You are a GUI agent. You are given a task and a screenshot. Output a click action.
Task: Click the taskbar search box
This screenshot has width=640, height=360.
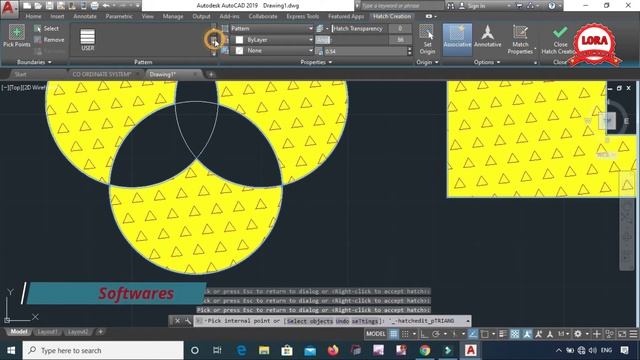103,350
